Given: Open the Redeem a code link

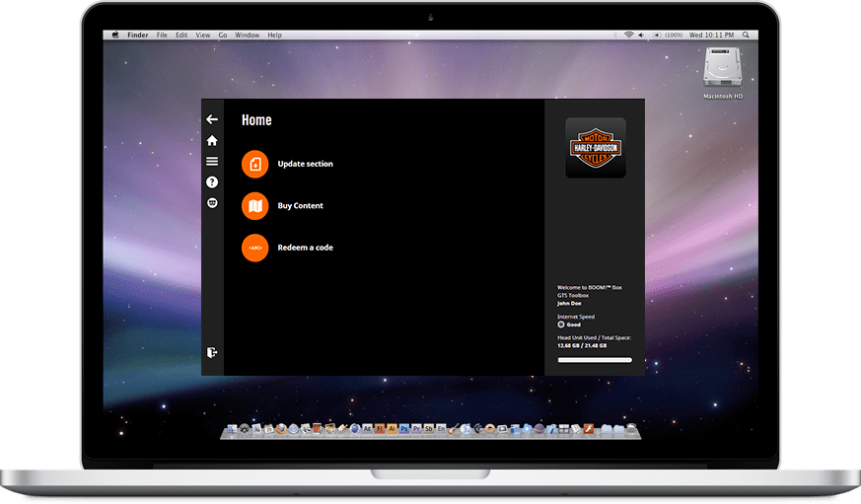Looking at the screenshot, I should tap(306, 248).
